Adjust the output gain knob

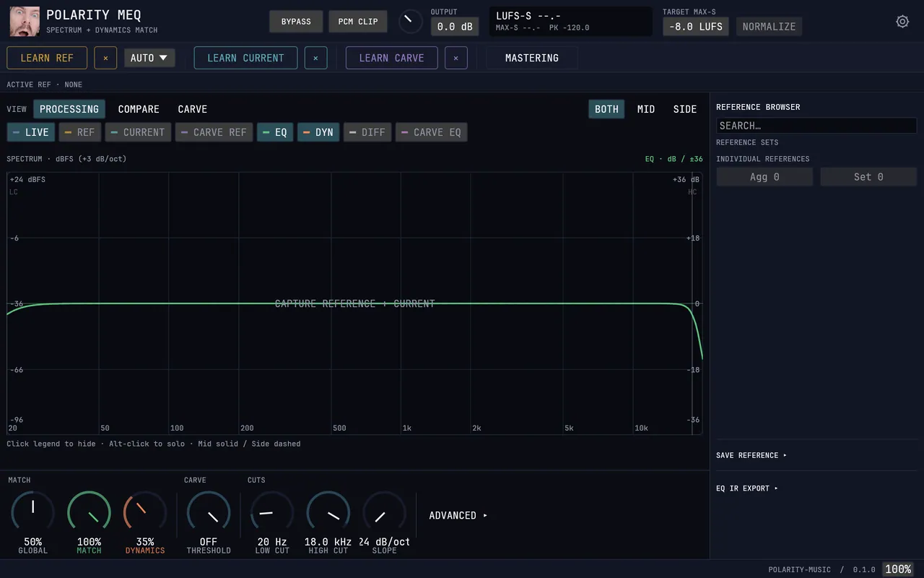click(x=410, y=22)
